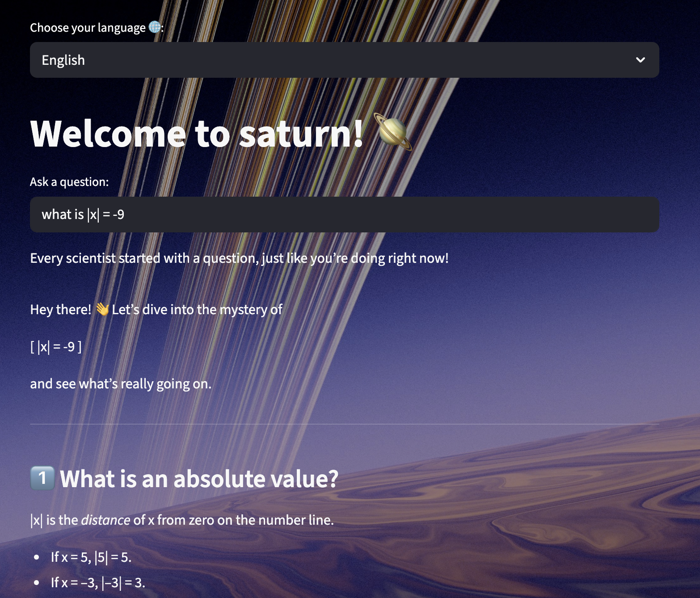This screenshot has height=598, width=700.
Task: Open the English language dropdown
Action: tap(344, 60)
